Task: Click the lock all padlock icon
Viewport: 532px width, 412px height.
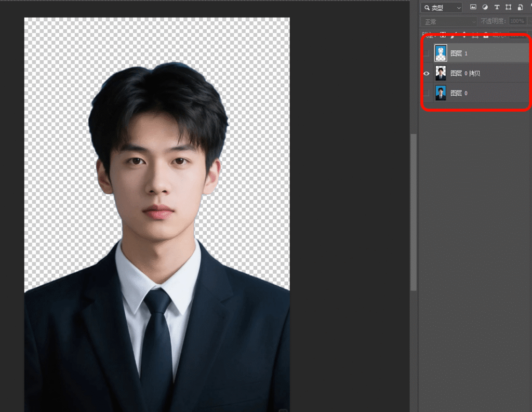Action: pos(486,35)
